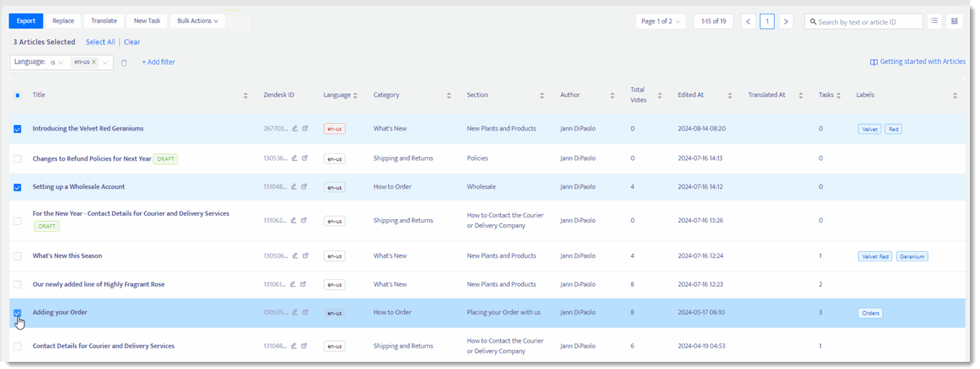Click the Velvet label tag
This screenshot has width=980, height=369.
point(870,129)
